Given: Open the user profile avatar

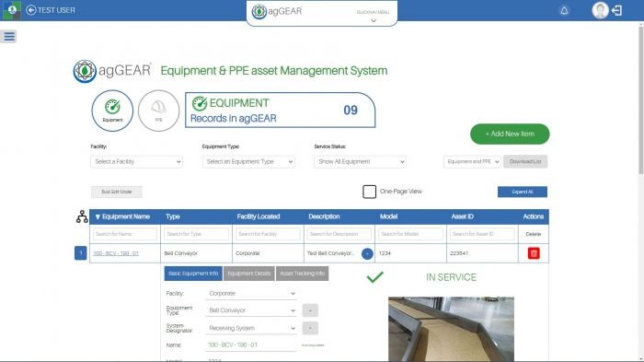Looking at the screenshot, I should (x=600, y=10).
